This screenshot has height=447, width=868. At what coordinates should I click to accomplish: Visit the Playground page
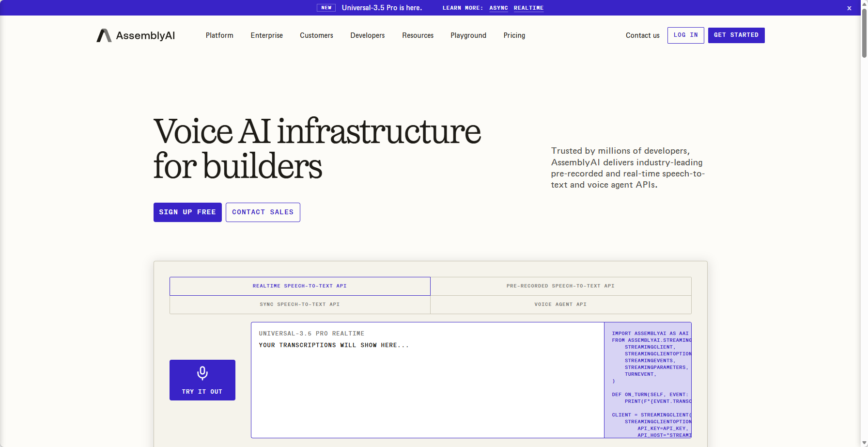[x=468, y=35]
